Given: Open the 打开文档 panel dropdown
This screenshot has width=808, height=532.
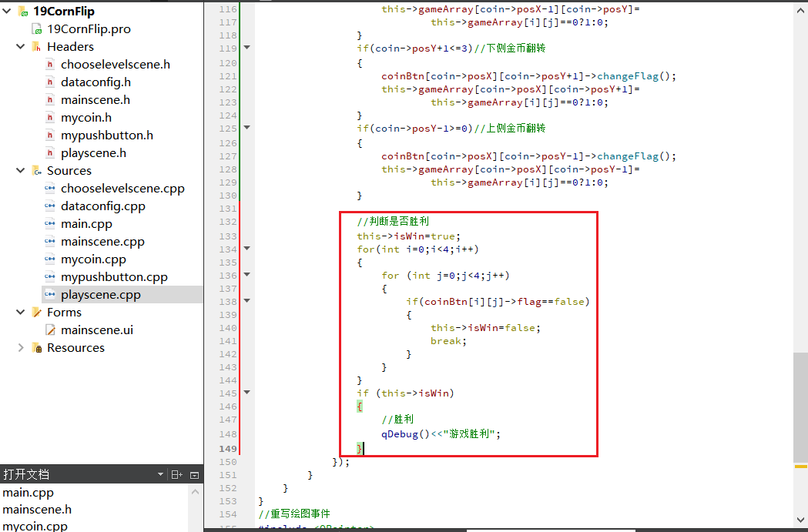Looking at the screenshot, I should pyautogui.click(x=160, y=474).
